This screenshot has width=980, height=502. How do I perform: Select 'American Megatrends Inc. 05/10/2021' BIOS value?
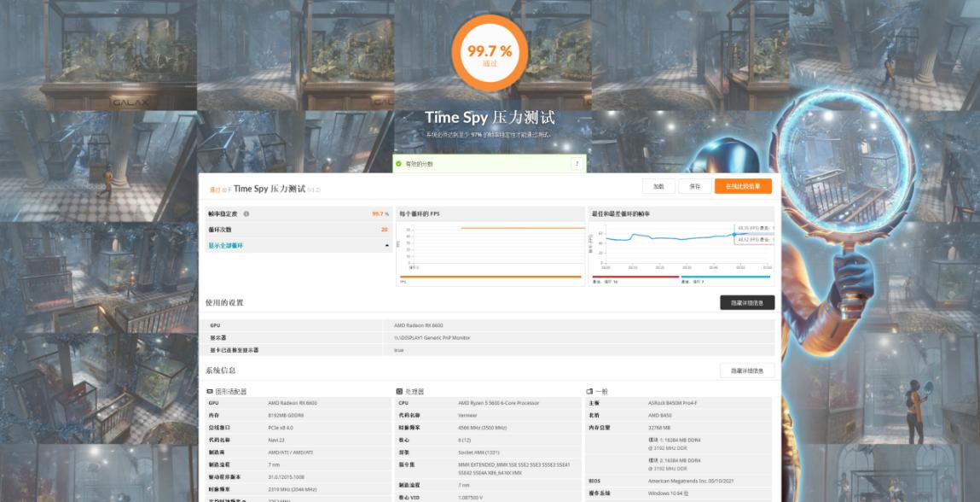tap(690, 482)
